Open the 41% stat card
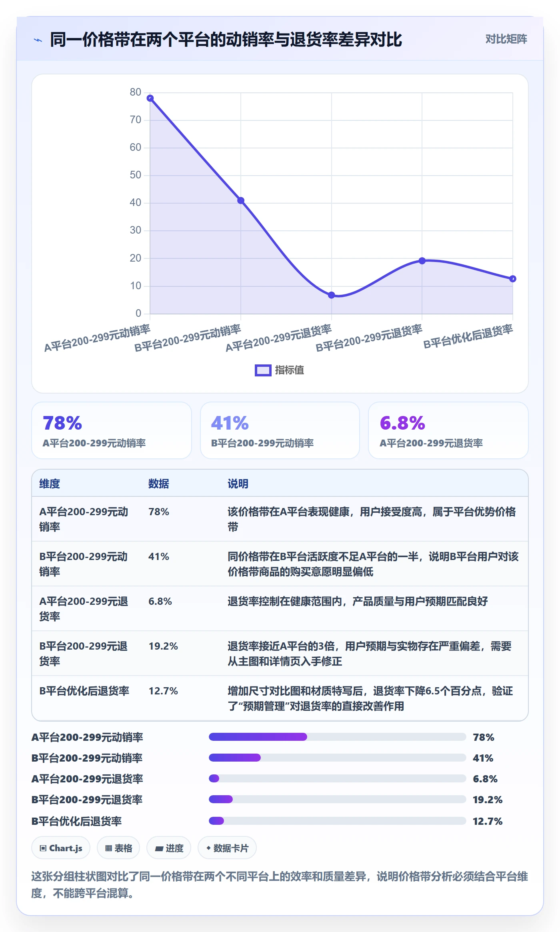This screenshot has height=932, width=560. 280,430
